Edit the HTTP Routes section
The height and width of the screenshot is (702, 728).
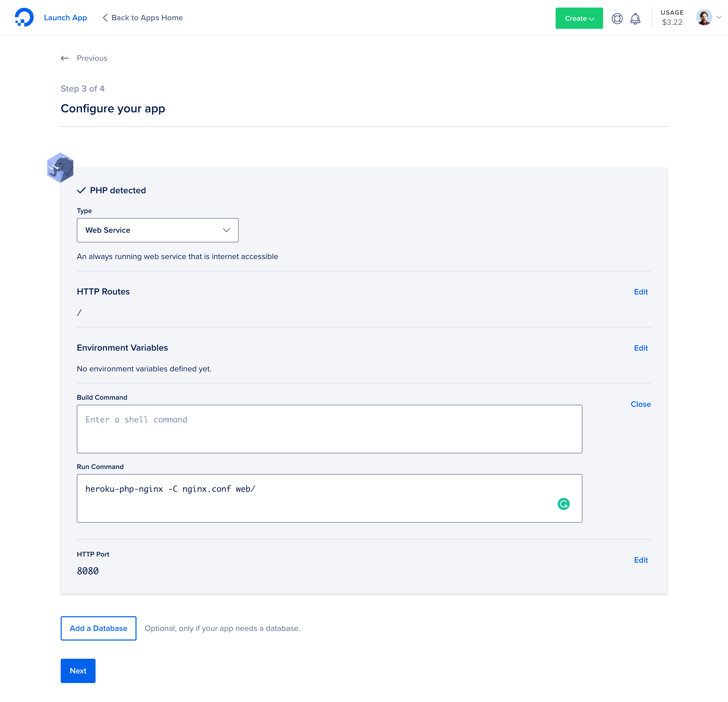click(x=640, y=292)
